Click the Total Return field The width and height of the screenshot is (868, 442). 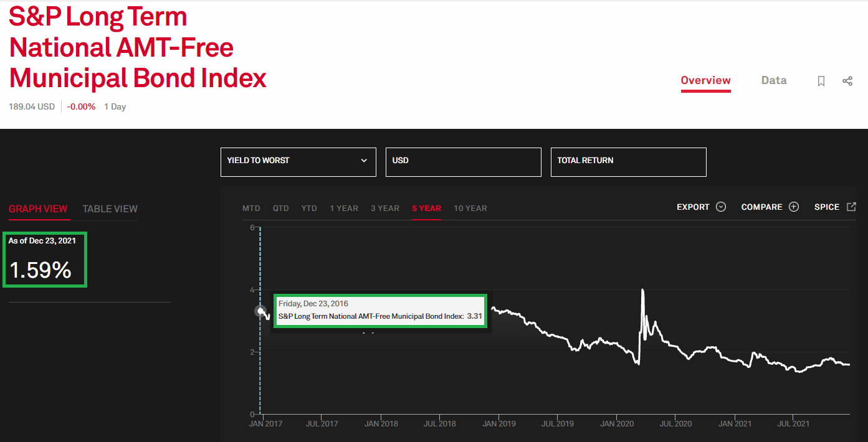[629, 162]
